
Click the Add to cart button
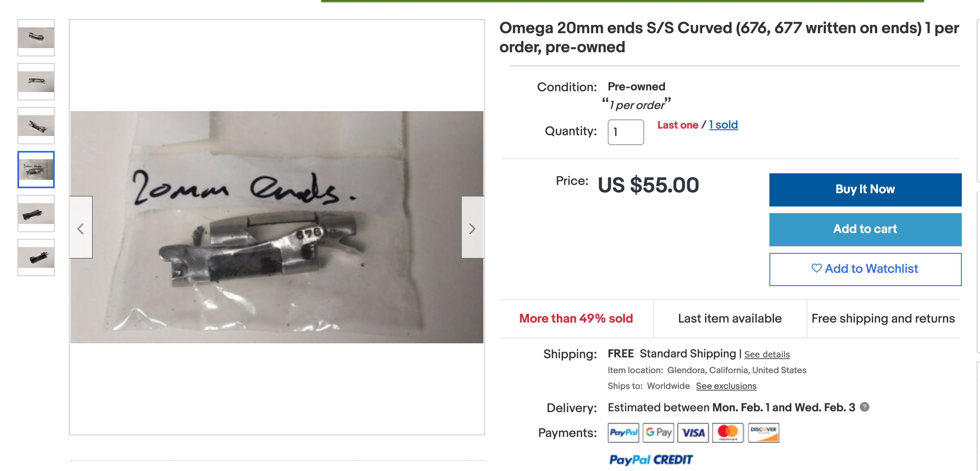[x=865, y=229]
